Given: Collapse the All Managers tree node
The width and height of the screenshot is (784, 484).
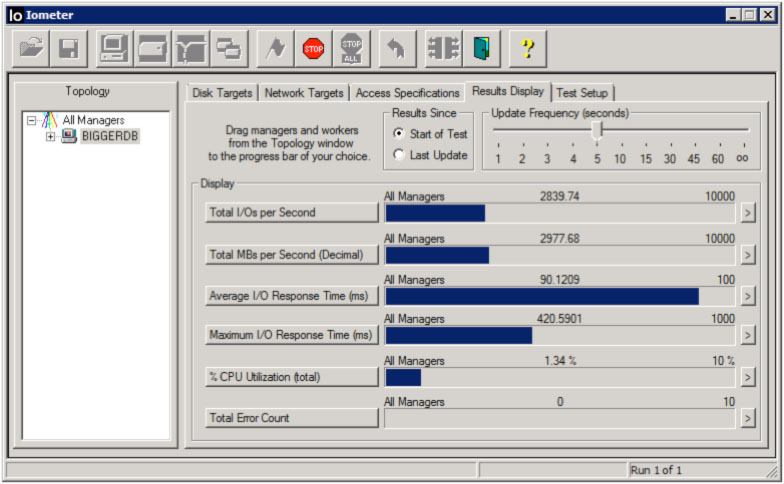Looking at the screenshot, I should tap(32, 120).
